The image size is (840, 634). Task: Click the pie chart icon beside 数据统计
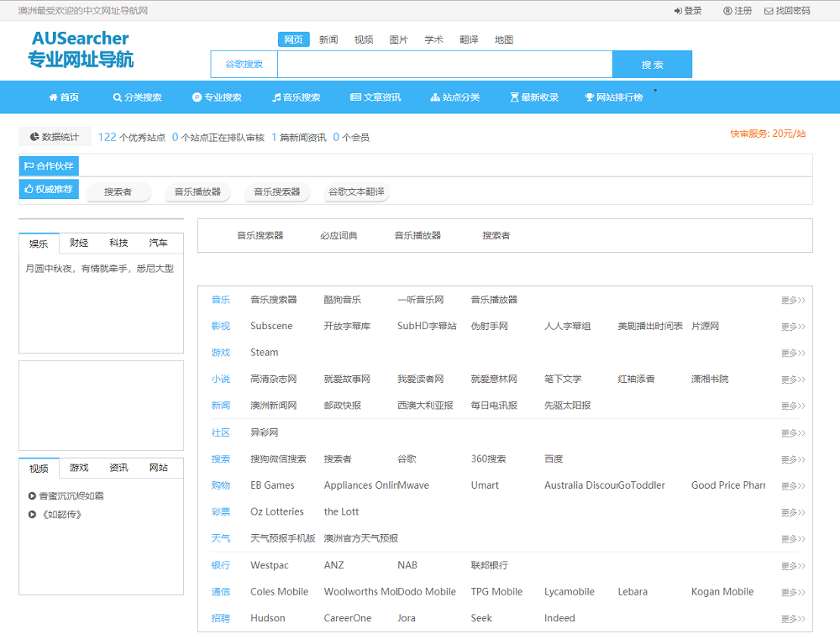34,137
